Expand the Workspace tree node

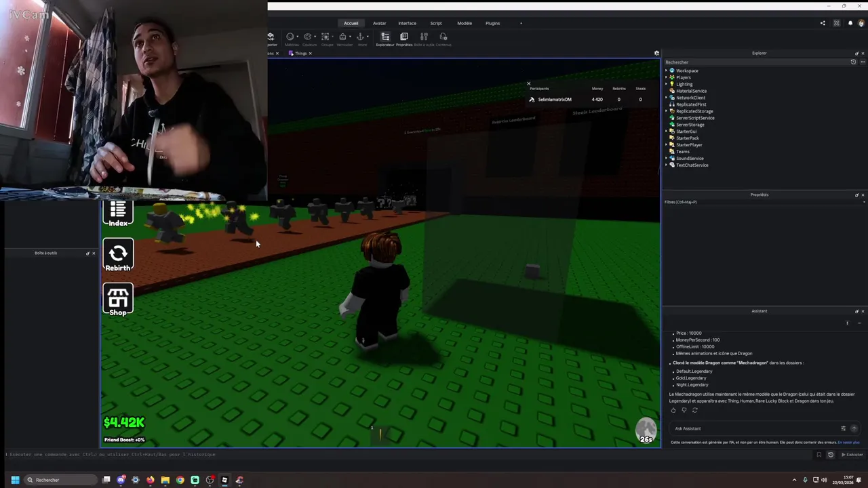(667, 70)
